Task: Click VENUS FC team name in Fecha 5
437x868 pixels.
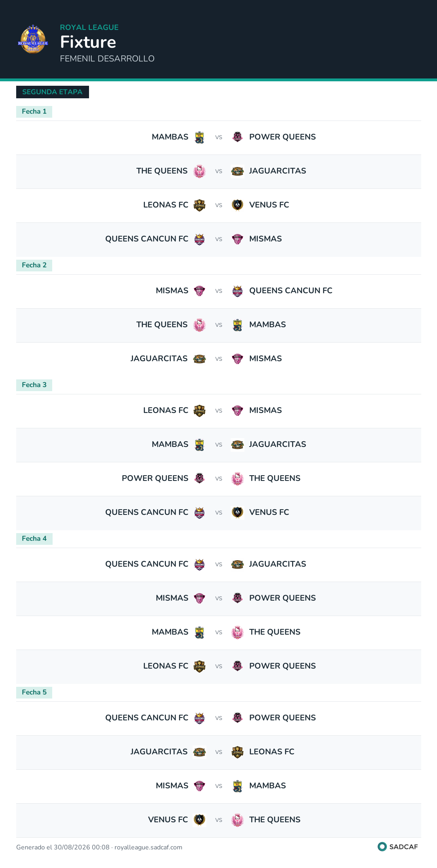Action: [168, 819]
